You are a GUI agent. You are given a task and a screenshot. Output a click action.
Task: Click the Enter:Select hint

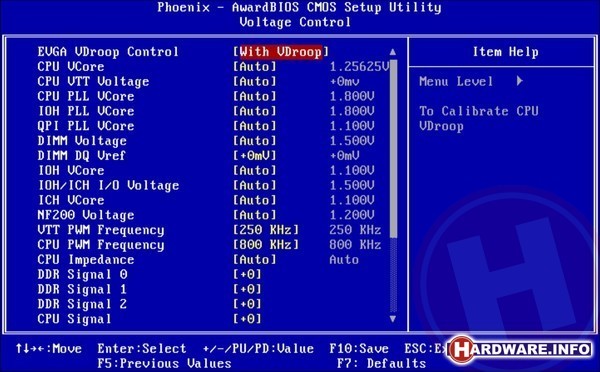[142, 349]
